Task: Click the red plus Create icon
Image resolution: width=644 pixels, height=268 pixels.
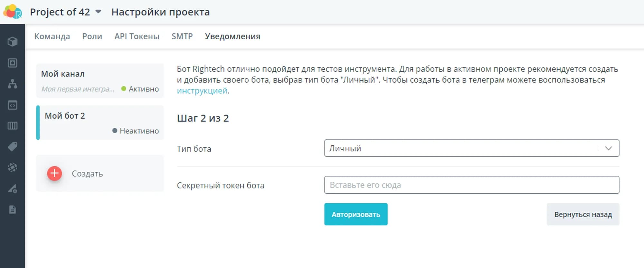Action: (54, 173)
